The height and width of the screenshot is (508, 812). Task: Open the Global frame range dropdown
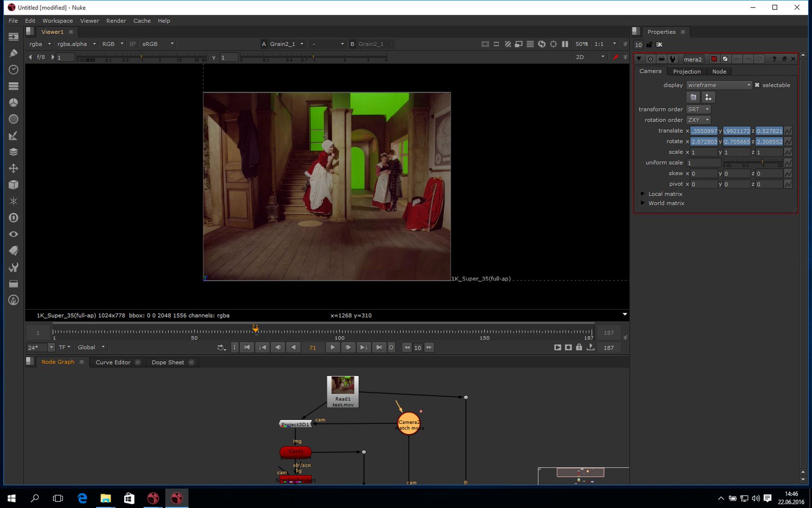[91, 347]
